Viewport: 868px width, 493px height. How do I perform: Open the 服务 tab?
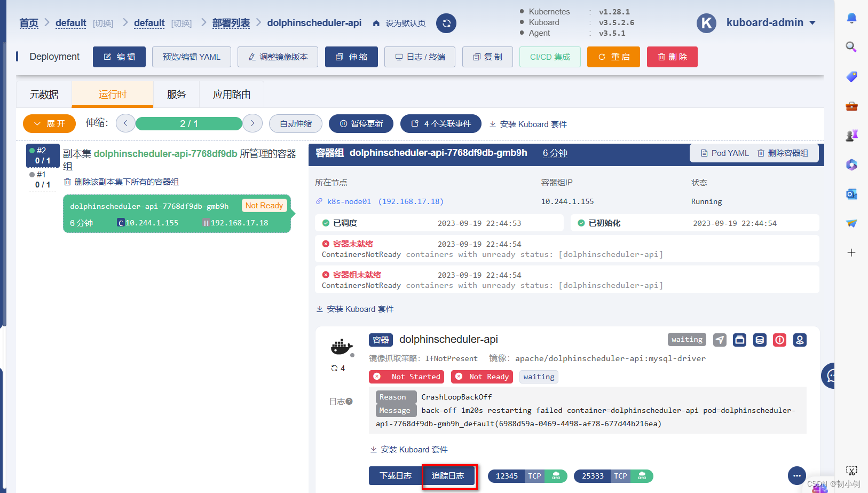[177, 95]
